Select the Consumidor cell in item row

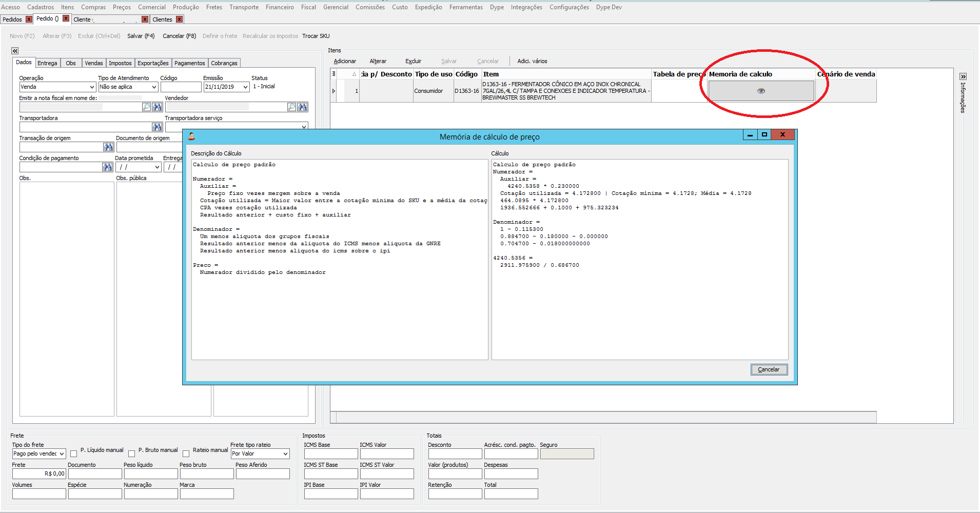coord(434,91)
